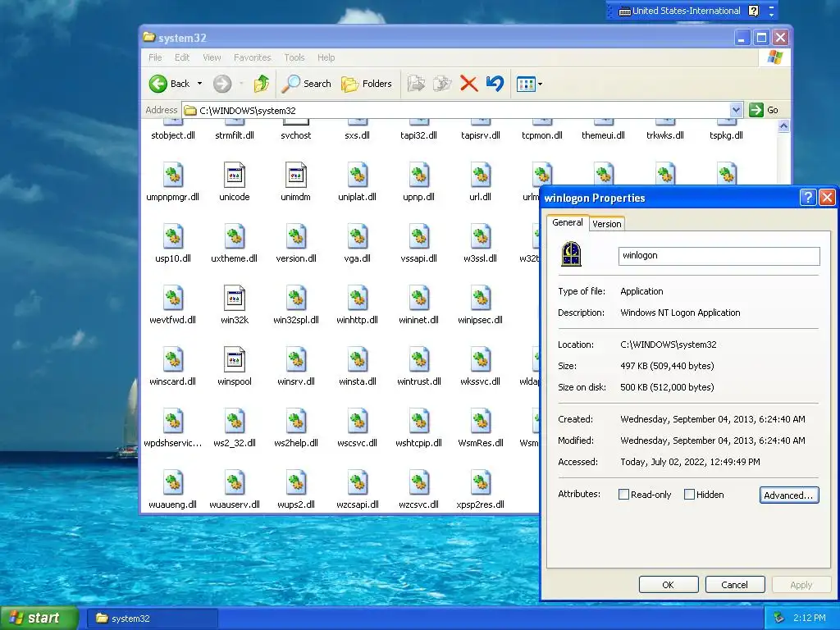
Task: Select the url.dll file
Action: 480,181
